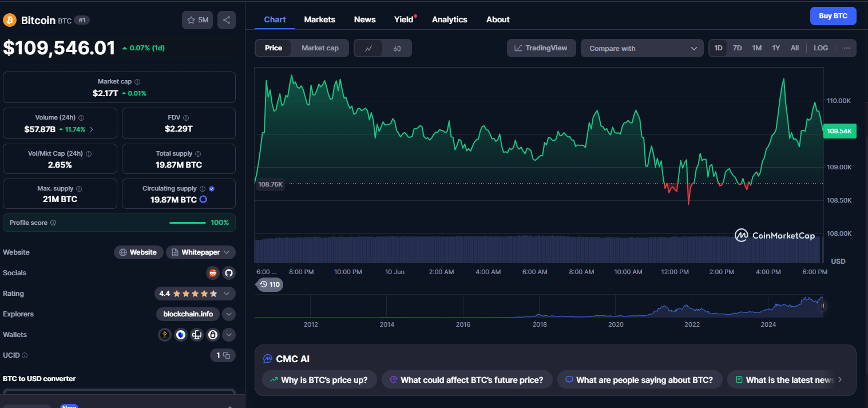Image resolution: width=868 pixels, height=408 pixels.
Task: Click the UCID info icon
Action: (x=25, y=355)
